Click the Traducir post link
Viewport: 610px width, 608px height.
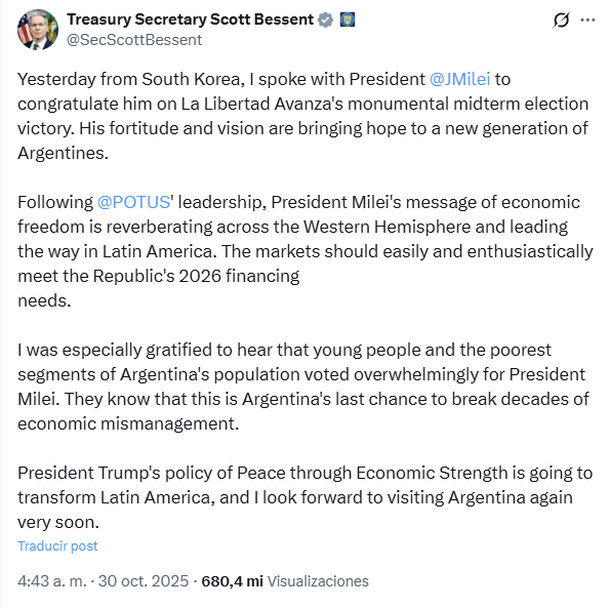58,546
